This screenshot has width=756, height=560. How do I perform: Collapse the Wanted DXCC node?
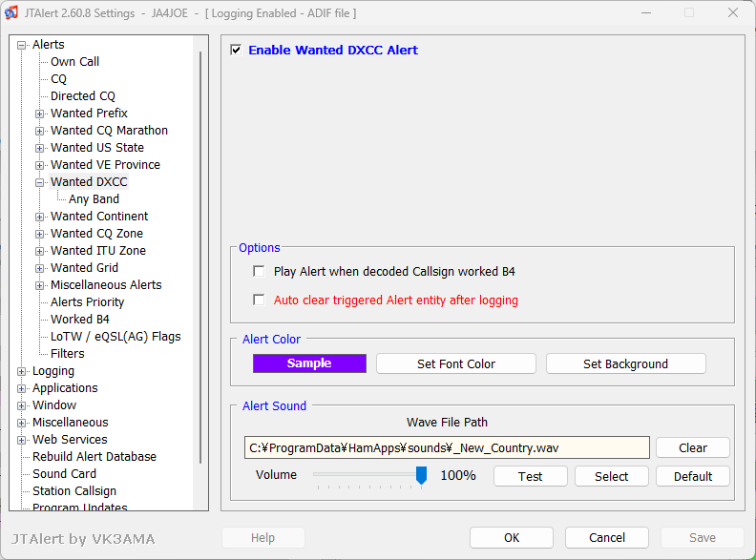(x=39, y=182)
